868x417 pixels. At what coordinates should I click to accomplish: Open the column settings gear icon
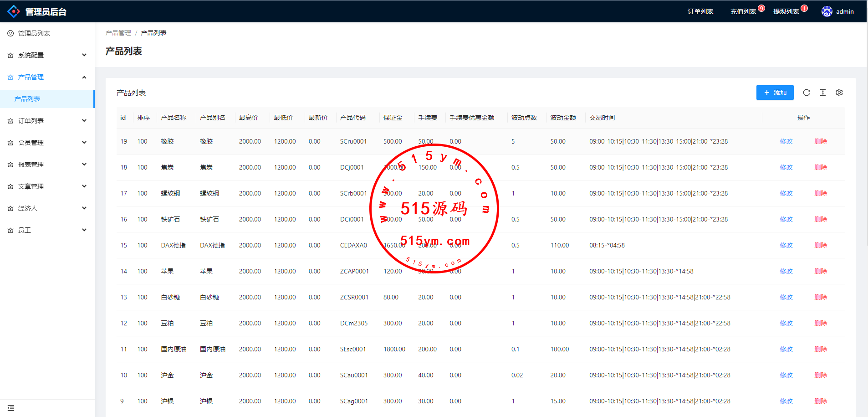click(839, 93)
